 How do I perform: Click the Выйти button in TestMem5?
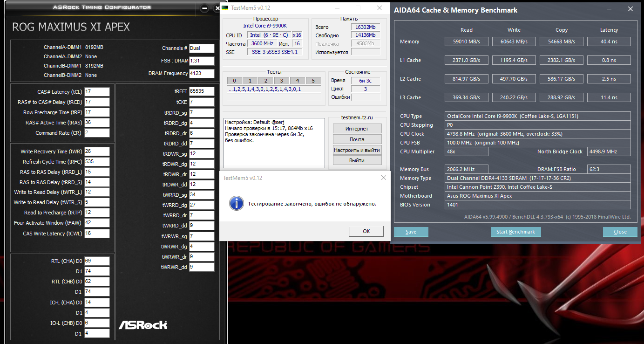[x=357, y=160]
